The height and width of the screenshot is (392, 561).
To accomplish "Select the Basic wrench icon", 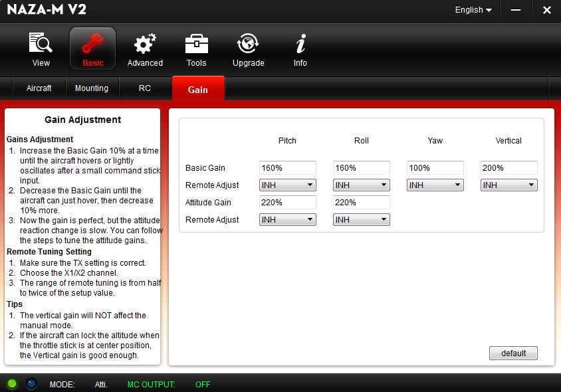I will pos(93,45).
